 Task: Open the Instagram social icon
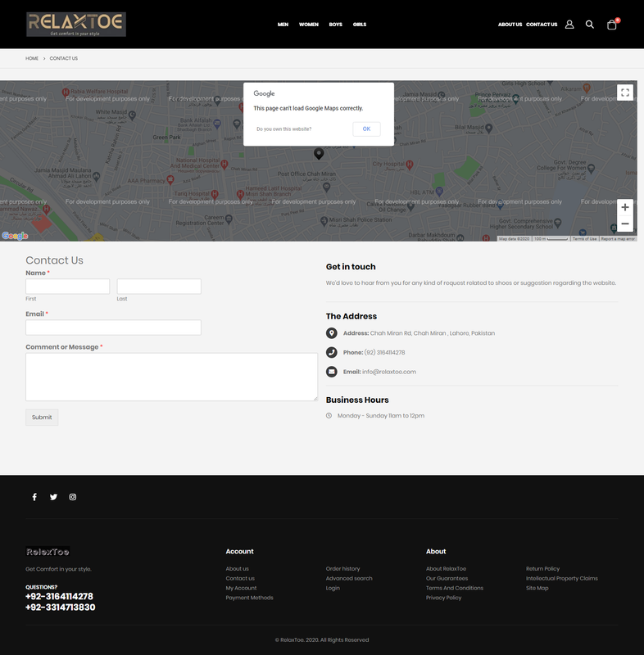pos(73,497)
